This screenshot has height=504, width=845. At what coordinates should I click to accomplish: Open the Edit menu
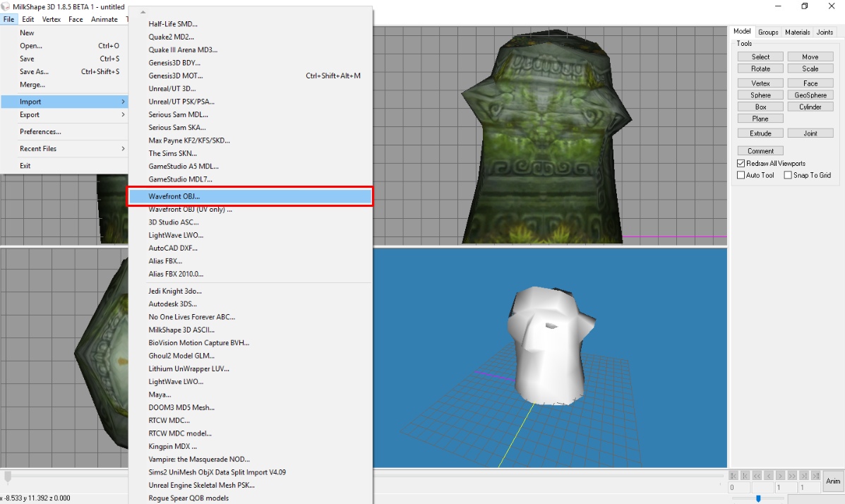[x=28, y=19]
